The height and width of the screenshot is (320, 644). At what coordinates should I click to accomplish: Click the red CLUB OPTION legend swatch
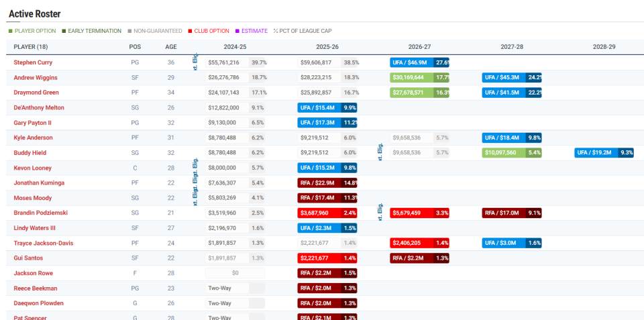click(190, 31)
